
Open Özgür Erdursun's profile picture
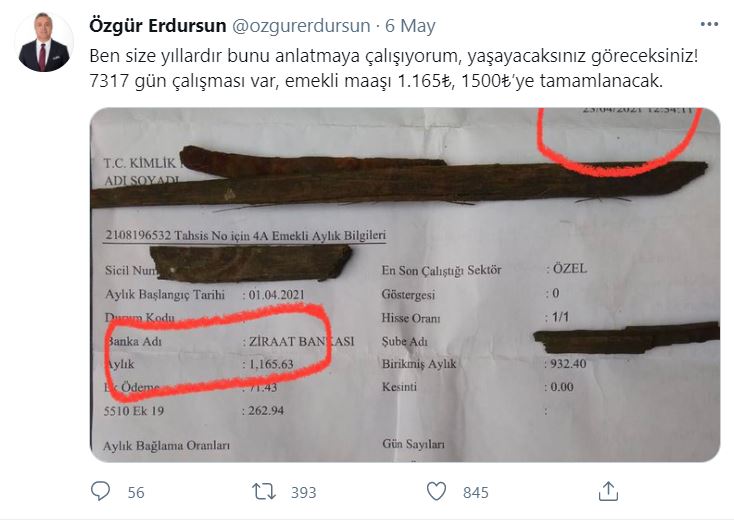coord(44,43)
